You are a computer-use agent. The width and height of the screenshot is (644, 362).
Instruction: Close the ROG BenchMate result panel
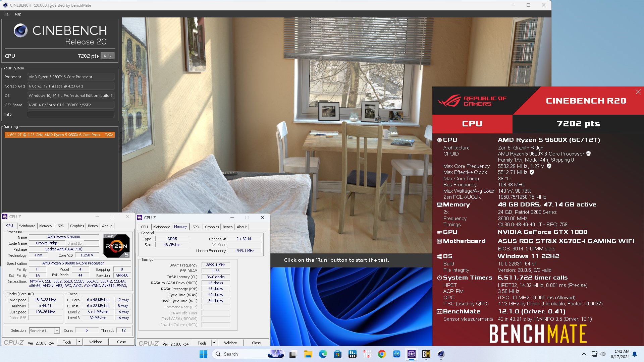tap(638, 92)
